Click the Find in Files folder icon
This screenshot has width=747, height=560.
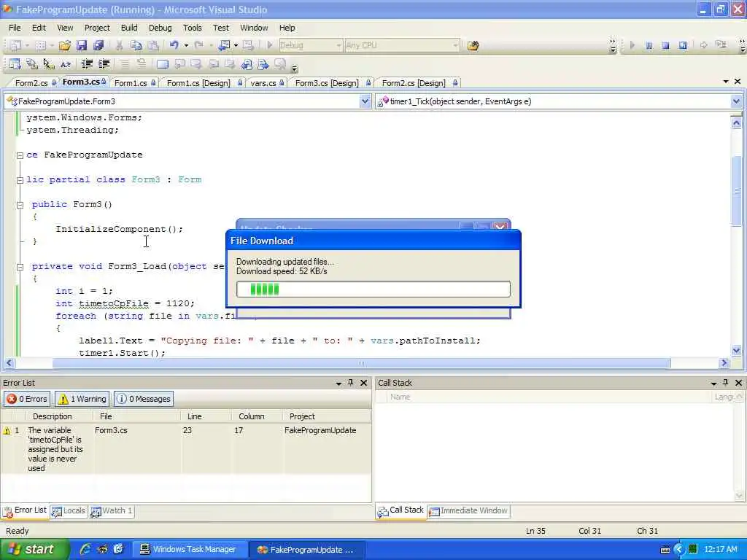tap(473, 46)
